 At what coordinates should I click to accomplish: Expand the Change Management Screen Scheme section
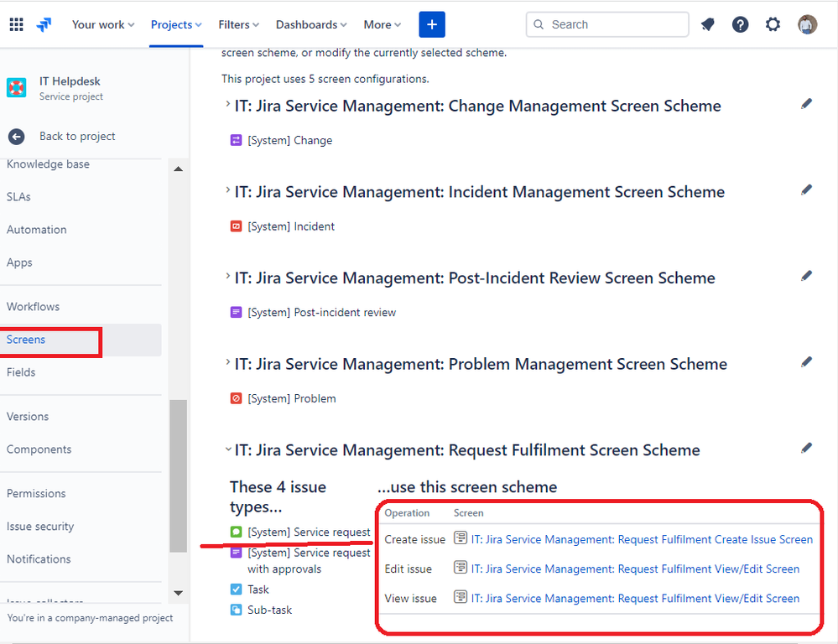pyautogui.click(x=227, y=105)
